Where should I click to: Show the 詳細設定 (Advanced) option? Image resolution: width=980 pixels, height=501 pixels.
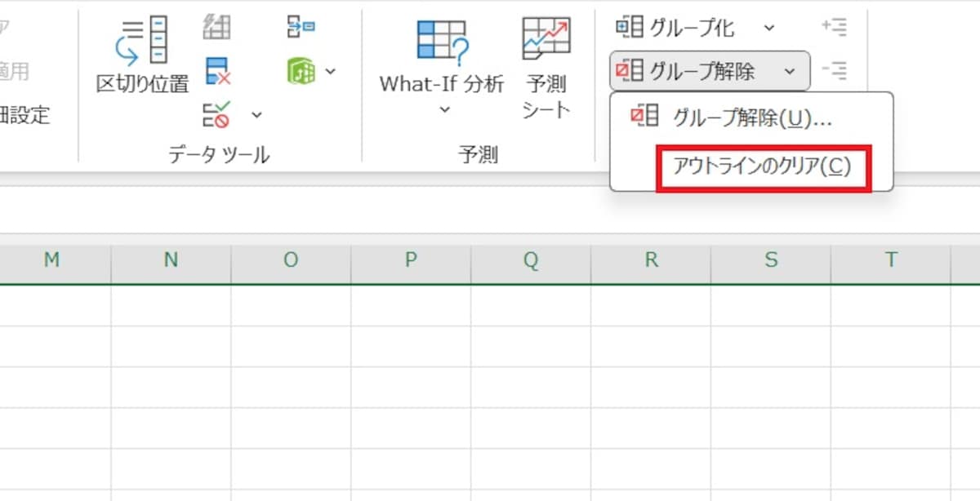point(23,116)
